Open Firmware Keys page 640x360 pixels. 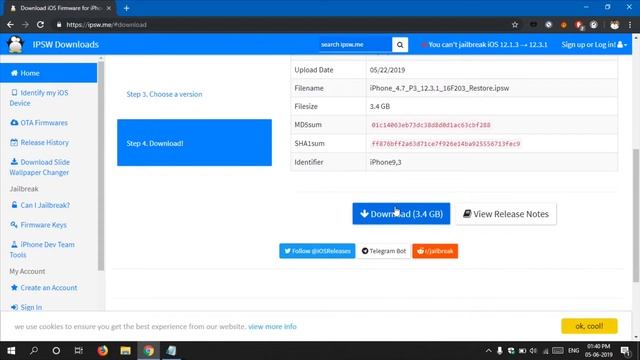pos(38,224)
